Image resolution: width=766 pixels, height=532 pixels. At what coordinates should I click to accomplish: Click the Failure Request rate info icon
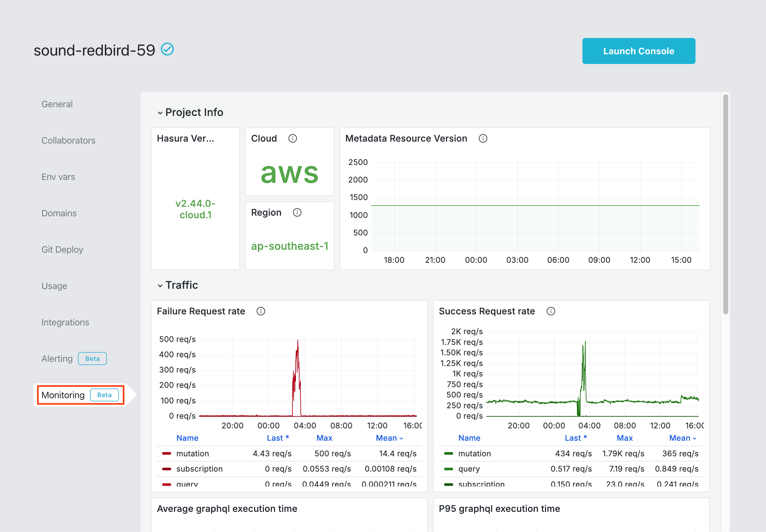click(261, 311)
